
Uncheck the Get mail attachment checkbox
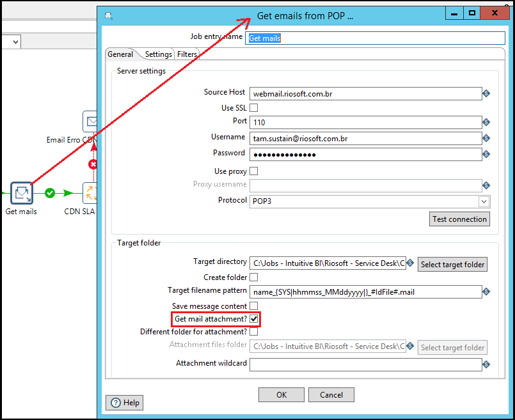click(x=254, y=318)
